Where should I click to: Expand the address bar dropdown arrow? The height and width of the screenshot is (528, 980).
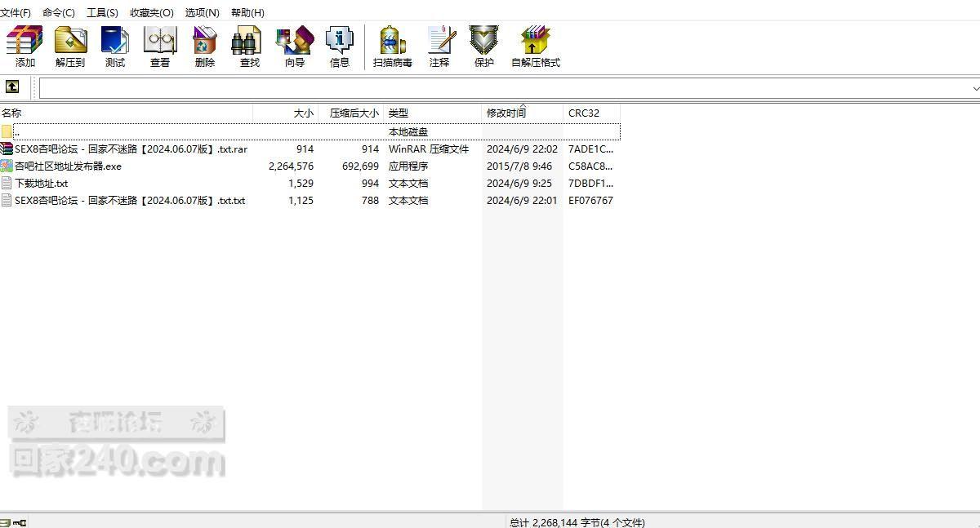(x=975, y=87)
